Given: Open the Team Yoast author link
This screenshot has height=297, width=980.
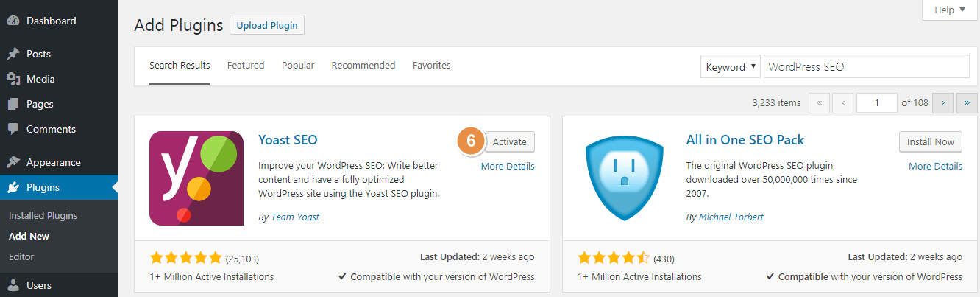Looking at the screenshot, I should click(295, 217).
